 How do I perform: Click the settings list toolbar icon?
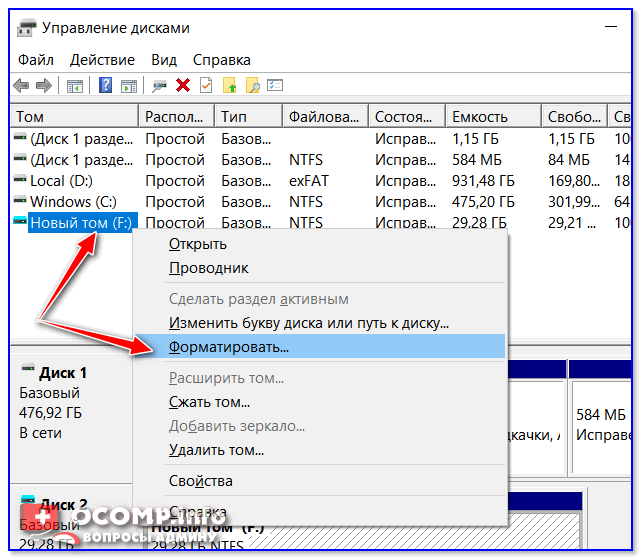click(275, 85)
